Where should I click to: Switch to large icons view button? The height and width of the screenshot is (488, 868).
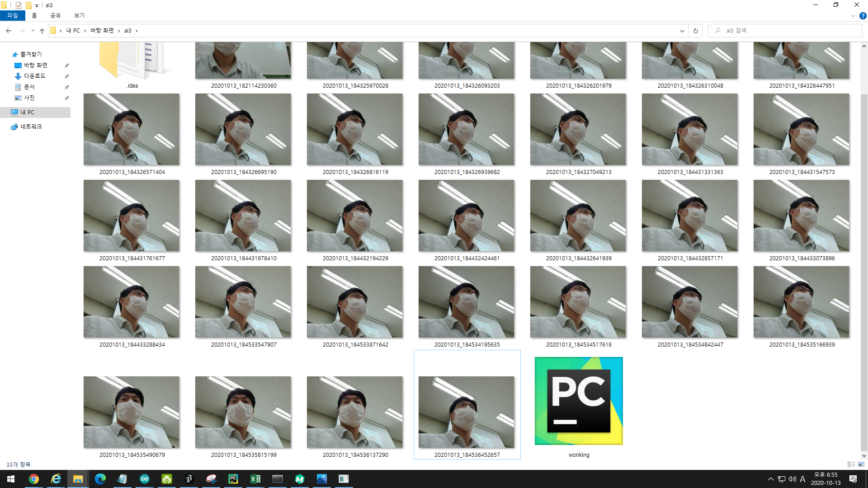coord(861,464)
